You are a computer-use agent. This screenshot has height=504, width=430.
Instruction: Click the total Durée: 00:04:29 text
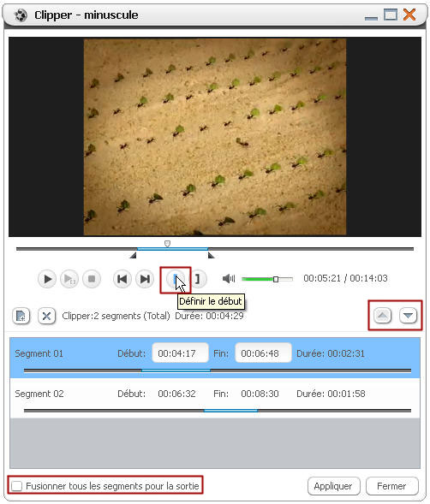point(209,316)
